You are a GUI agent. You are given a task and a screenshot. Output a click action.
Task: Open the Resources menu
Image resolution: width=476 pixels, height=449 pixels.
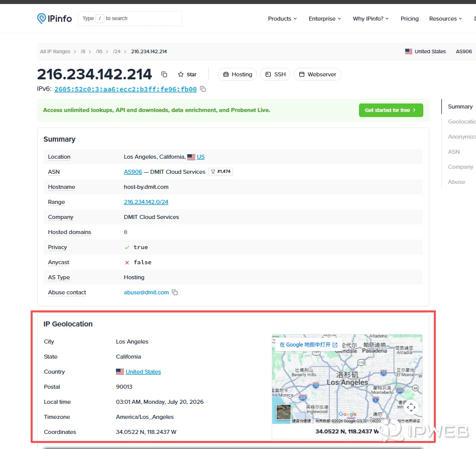[x=445, y=19]
